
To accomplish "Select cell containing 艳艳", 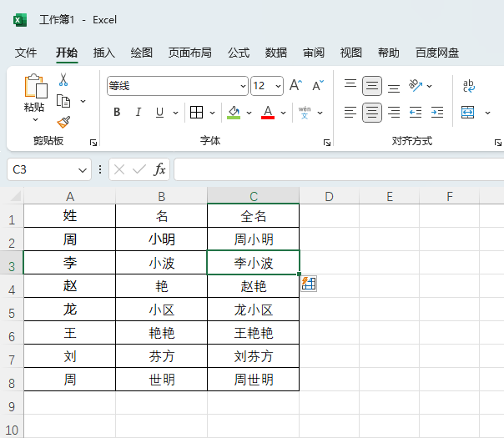I will coord(161,333).
